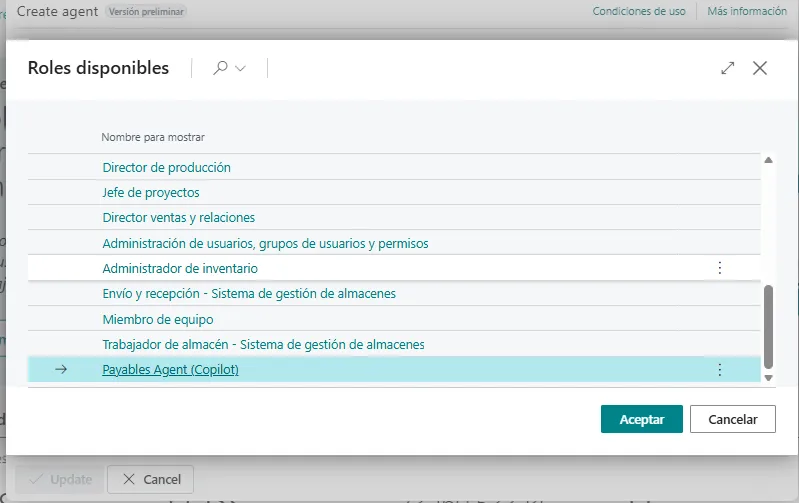This screenshot has width=799, height=503.
Task: Select Director de producción role
Action: 166,167
